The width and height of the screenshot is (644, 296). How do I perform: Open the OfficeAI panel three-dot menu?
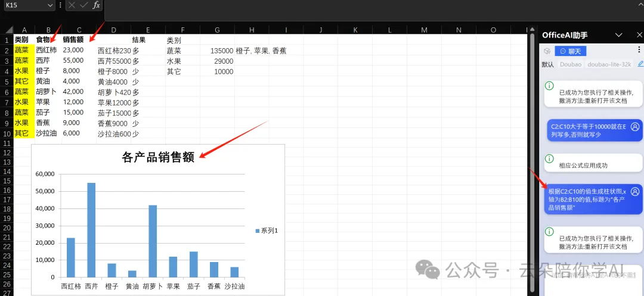pyautogui.click(x=639, y=49)
